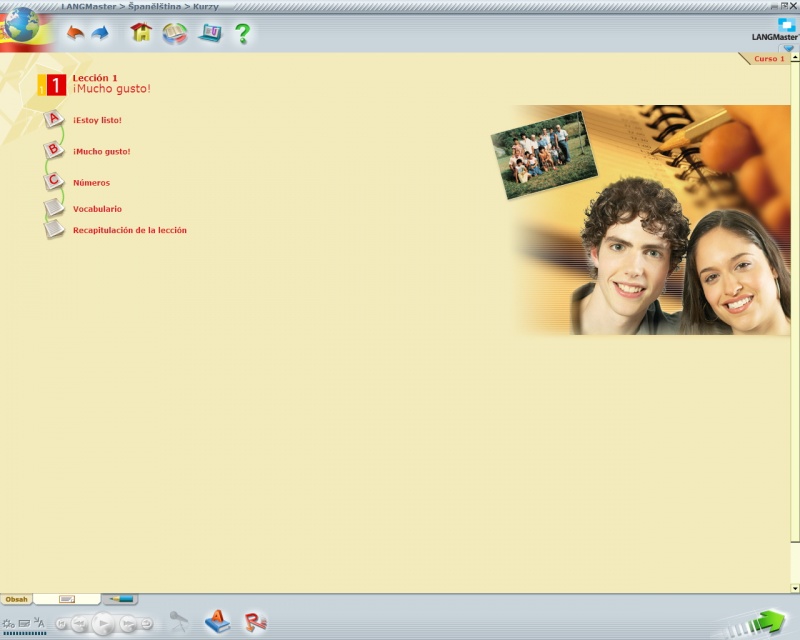This screenshot has width=800, height=640.
Task: Open lesson part C icon
Action: (x=54, y=181)
